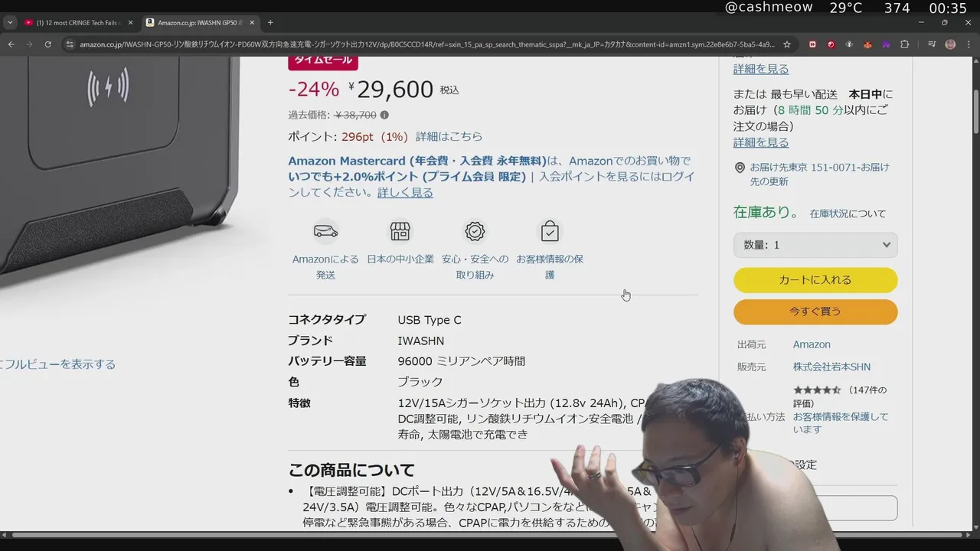Click the この商品について heading
This screenshot has width=980, height=551.
(351, 470)
